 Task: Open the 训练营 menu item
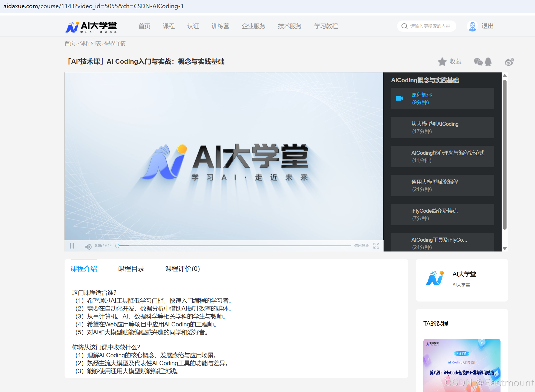coord(220,26)
